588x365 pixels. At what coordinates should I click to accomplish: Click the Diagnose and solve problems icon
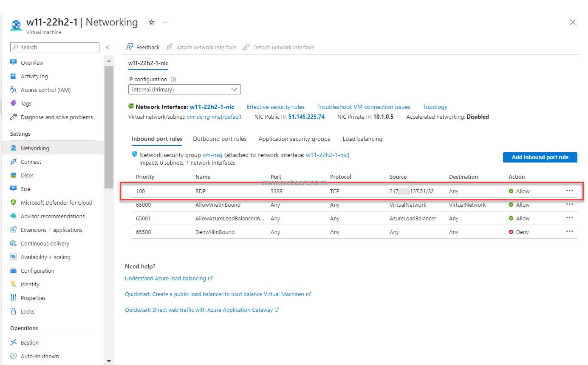pos(14,117)
